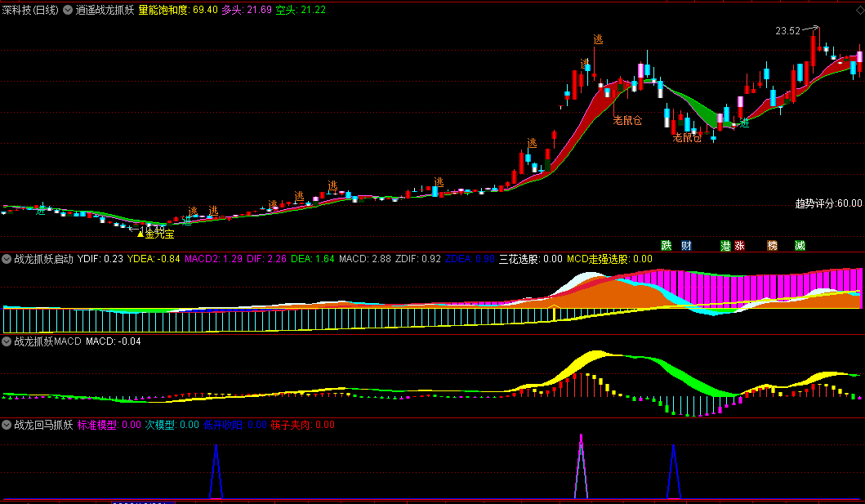The image size is (865, 504).
Task: Click the 标准模型 legend label
Action: tap(109, 425)
